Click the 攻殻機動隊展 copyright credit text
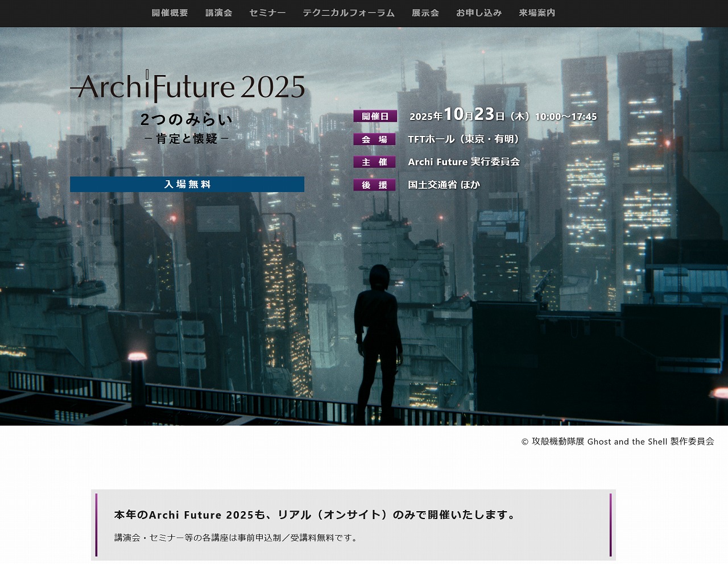Viewport: 728px width, 564px height. (x=617, y=441)
